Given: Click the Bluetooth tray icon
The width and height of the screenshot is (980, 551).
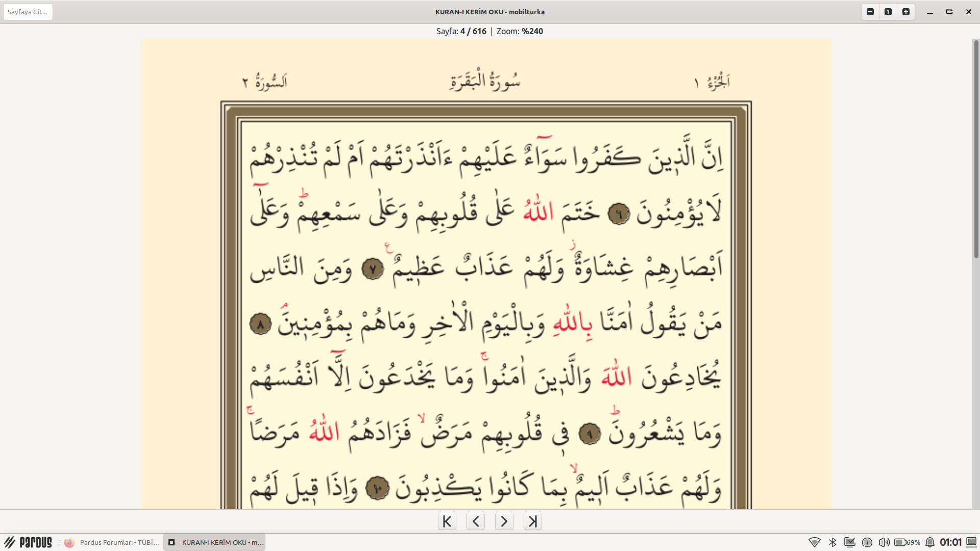Looking at the screenshot, I should 832,542.
